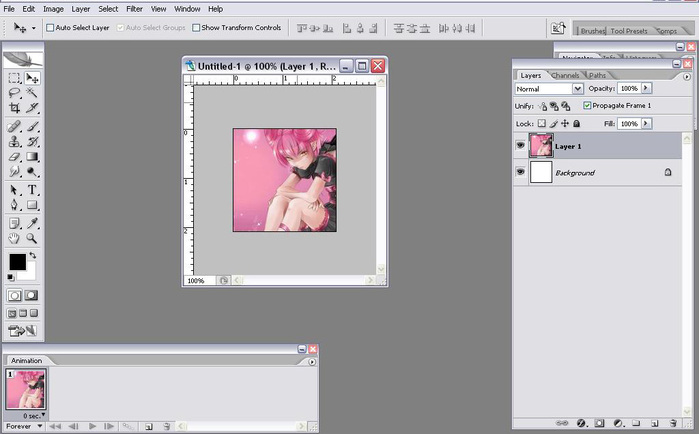Select the Healing Brush tool

(14, 127)
